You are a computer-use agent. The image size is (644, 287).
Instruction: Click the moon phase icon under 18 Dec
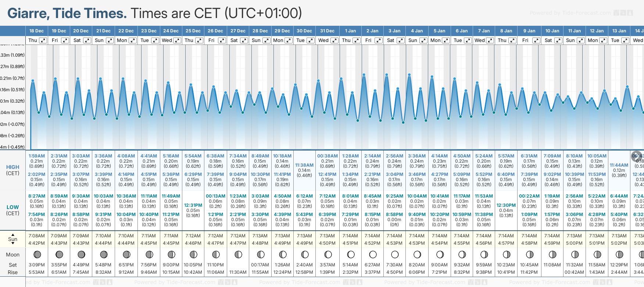click(37, 254)
